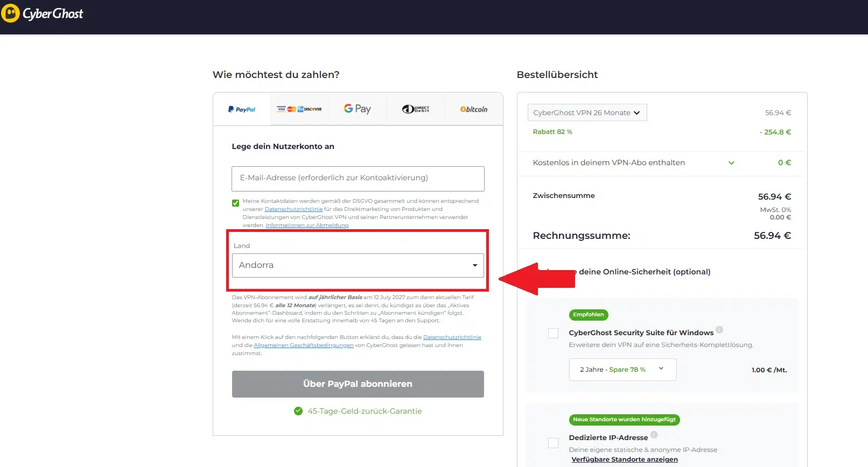Click the Lege dein Nutzerkonto an heading
The image size is (868, 467).
[x=283, y=146]
